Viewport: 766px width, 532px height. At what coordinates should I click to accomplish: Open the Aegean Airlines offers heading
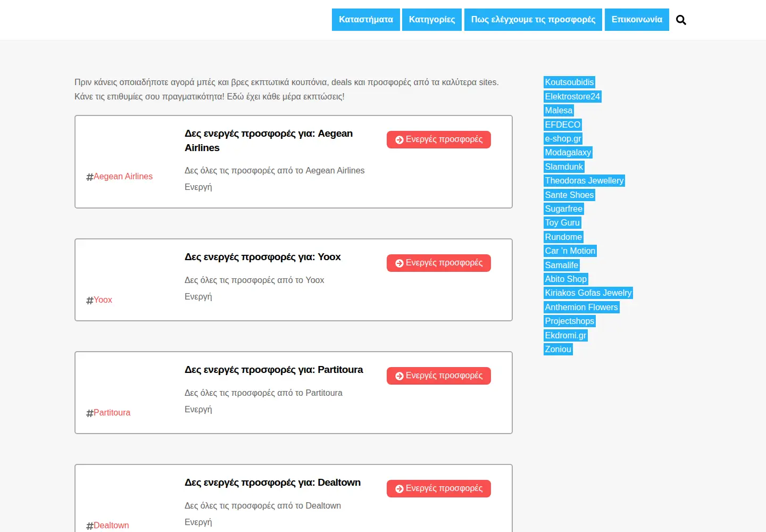pos(269,140)
